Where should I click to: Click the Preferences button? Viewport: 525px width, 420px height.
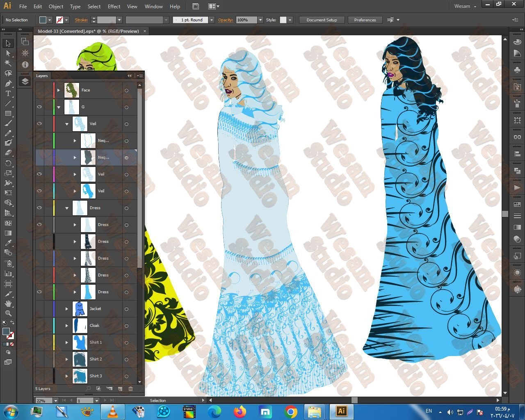(x=365, y=20)
